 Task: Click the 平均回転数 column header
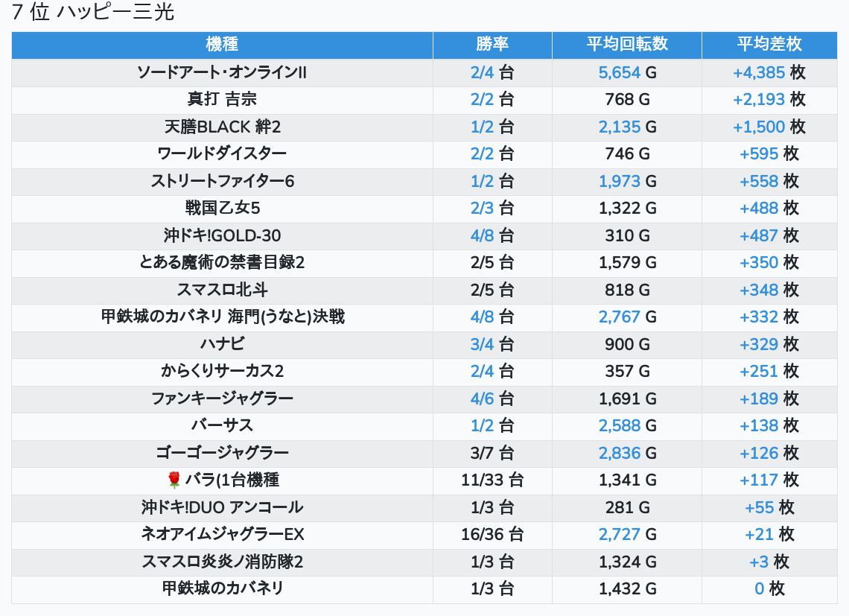tap(627, 45)
